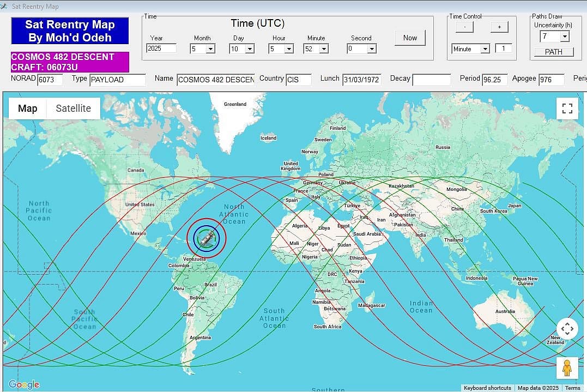Switch to the Satellite map tab
587x392 pixels.
tap(73, 108)
